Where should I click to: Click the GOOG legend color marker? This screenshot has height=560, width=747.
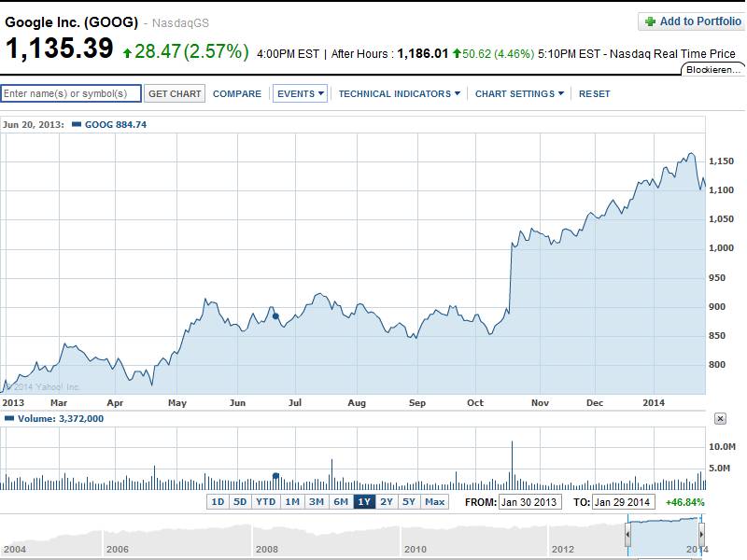point(77,124)
